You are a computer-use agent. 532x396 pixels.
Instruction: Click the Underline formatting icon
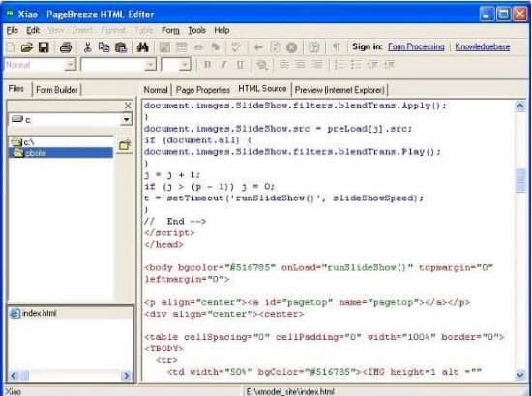pyautogui.click(x=240, y=65)
